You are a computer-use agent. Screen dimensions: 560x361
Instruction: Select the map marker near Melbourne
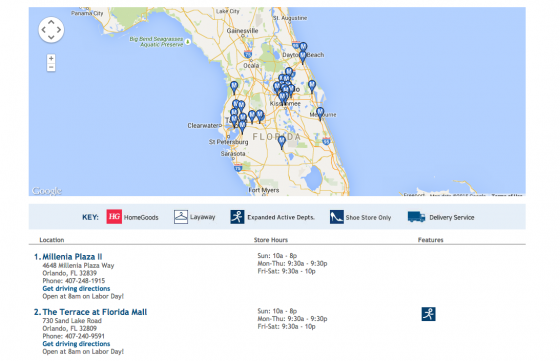[x=320, y=114]
